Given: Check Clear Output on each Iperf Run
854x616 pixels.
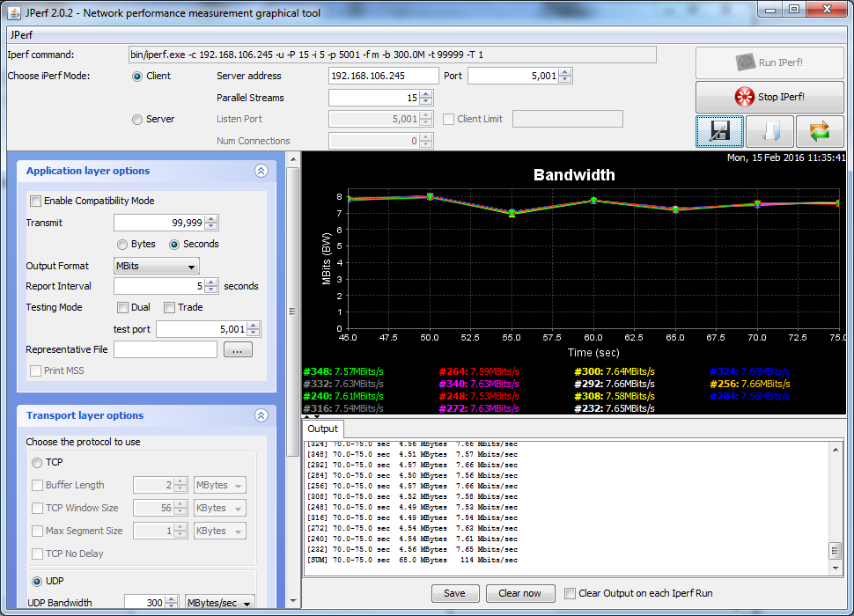Looking at the screenshot, I should coord(571,593).
